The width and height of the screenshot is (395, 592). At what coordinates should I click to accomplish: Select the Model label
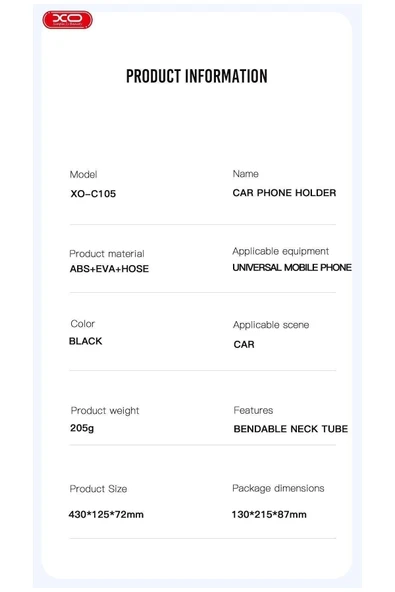(83, 174)
